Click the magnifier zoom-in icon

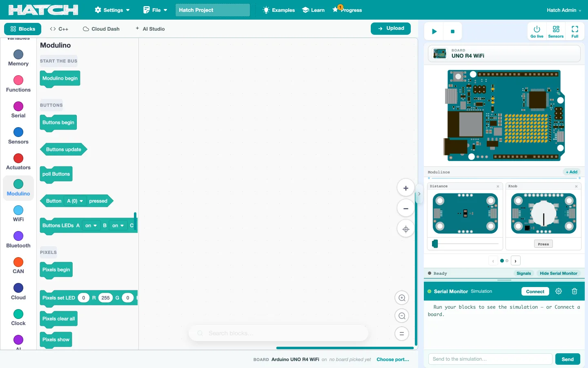tap(402, 298)
